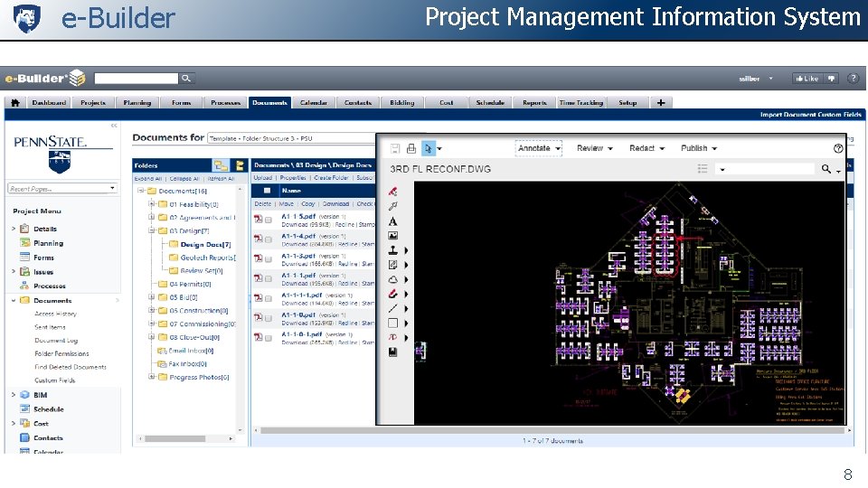Click the search magnifier next to the top search box

pyautogui.click(x=186, y=79)
